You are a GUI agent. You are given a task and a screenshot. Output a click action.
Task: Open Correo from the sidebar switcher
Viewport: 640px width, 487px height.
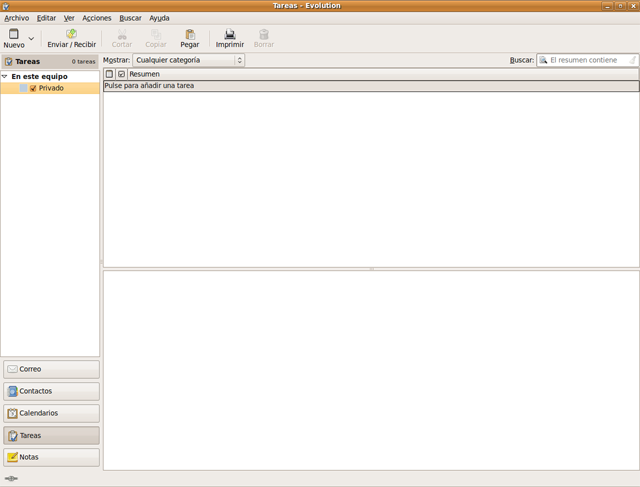pos(51,369)
